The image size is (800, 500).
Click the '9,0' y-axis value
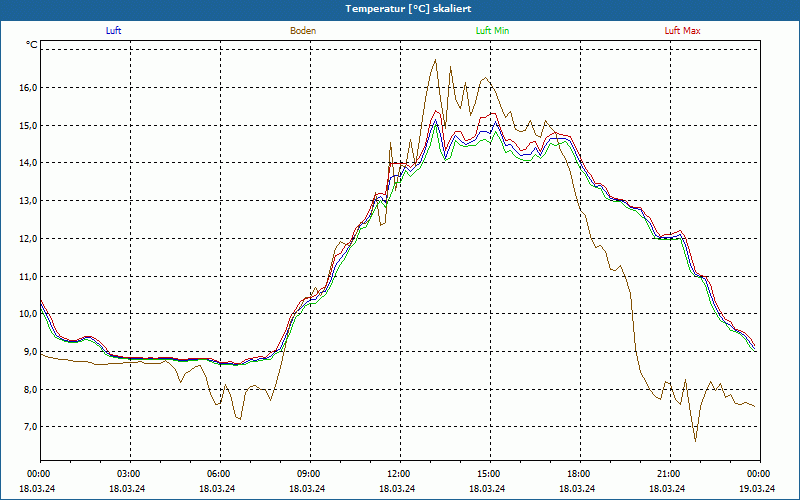[30, 352]
